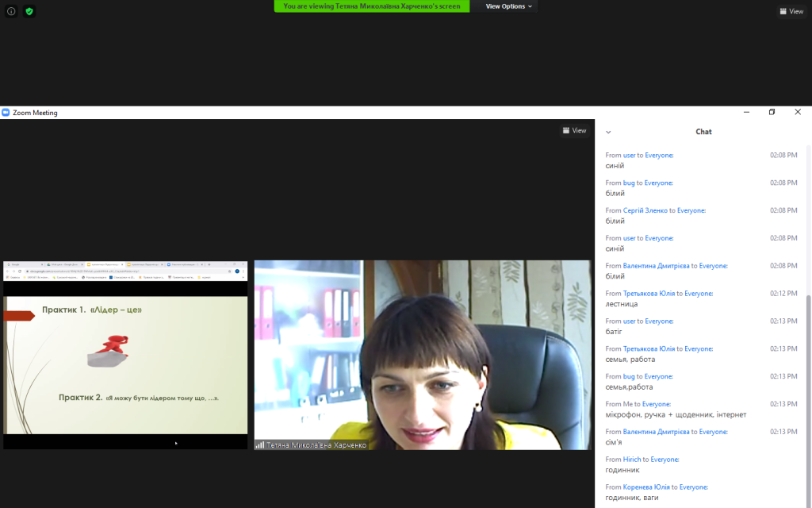
Task: Click sender Hirich in the chat
Action: tap(632, 460)
